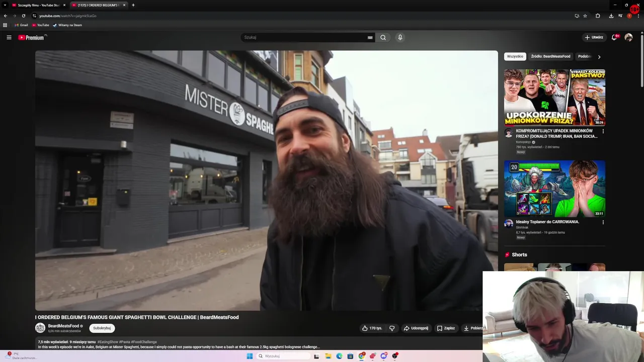This screenshot has width=644, height=362.
Task: Expand video description text
Action: pyautogui.click(x=179, y=347)
